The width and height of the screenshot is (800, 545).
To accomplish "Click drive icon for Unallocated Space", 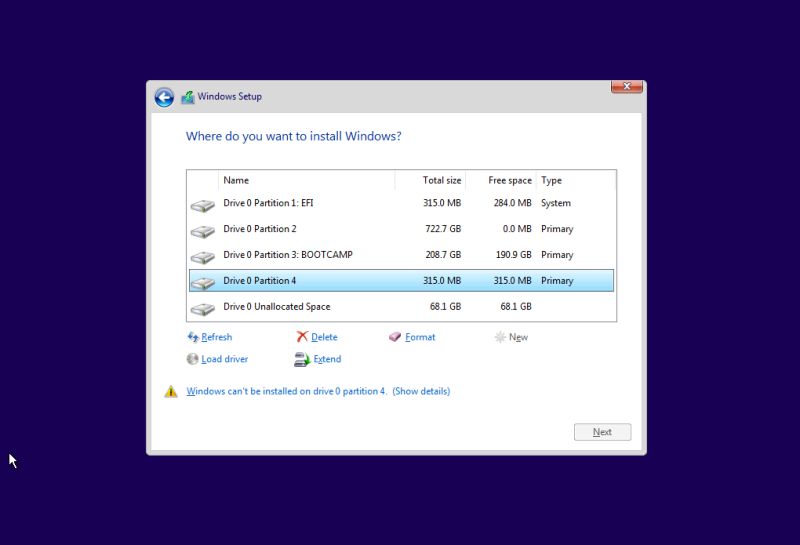I will pyautogui.click(x=203, y=309).
